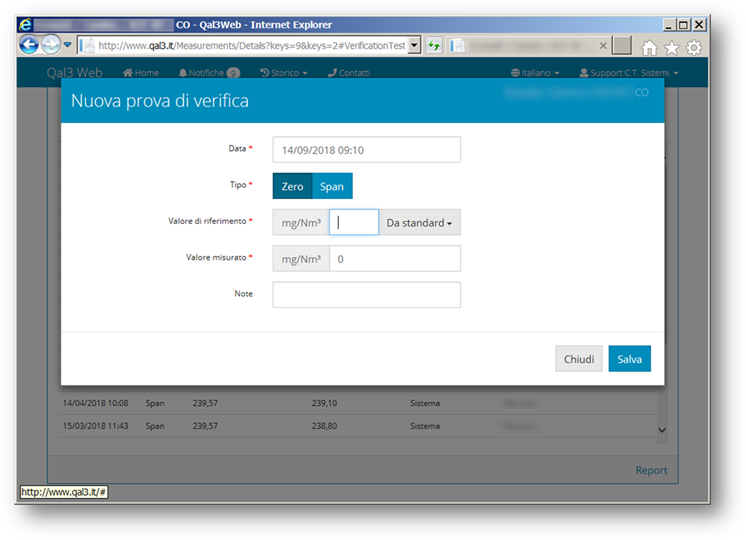
Task: Select the Span test type
Action: 332,186
